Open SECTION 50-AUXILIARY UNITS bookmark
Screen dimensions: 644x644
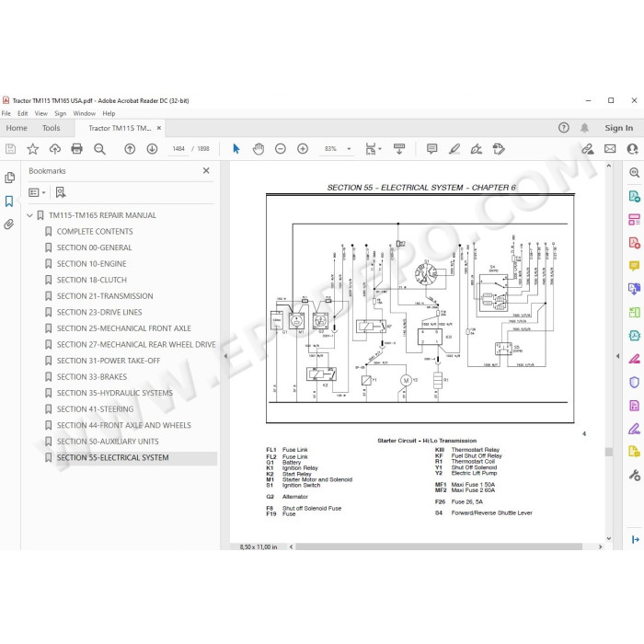point(108,442)
